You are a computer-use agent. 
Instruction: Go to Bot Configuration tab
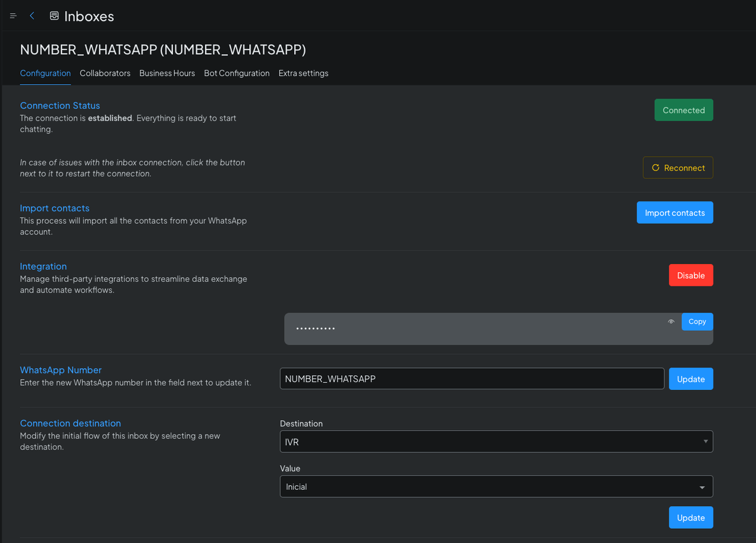pyautogui.click(x=237, y=73)
